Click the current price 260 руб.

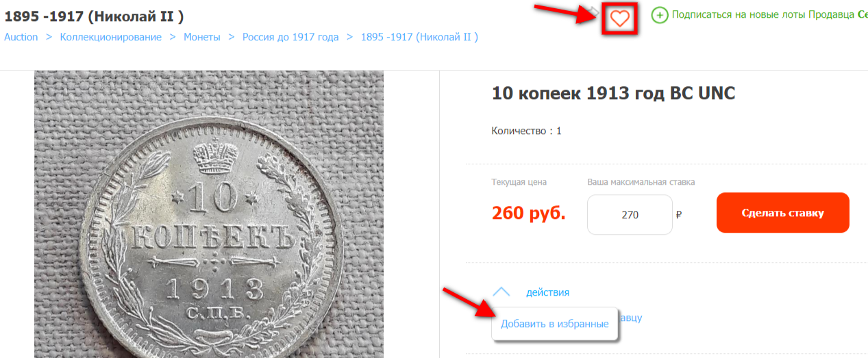tap(529, 214)
